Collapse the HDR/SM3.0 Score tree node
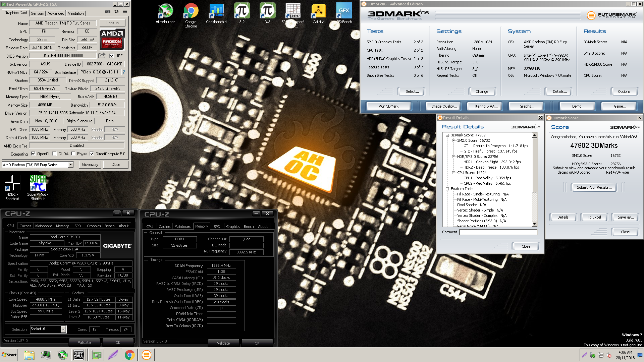Image resolution: width=644 pixels, height=362 pixels. pyautogui.click(x=453, y=157)
